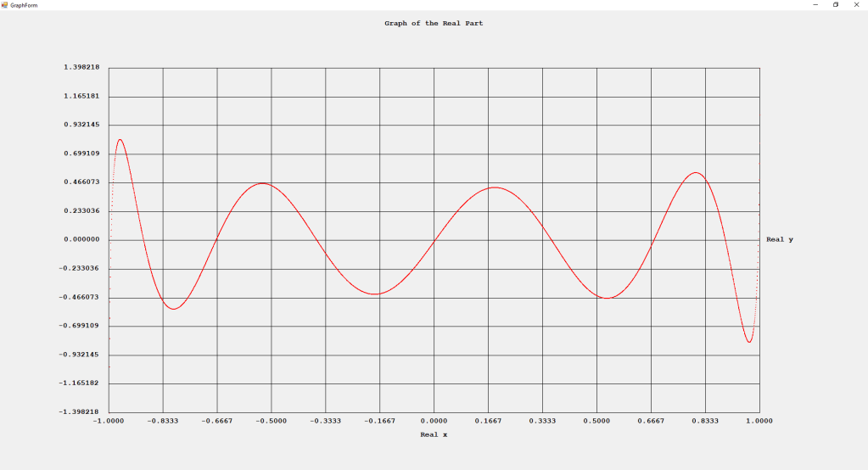
Task: Click the -0.5000 x-axis tick label
Action: (x=270, y=420)
